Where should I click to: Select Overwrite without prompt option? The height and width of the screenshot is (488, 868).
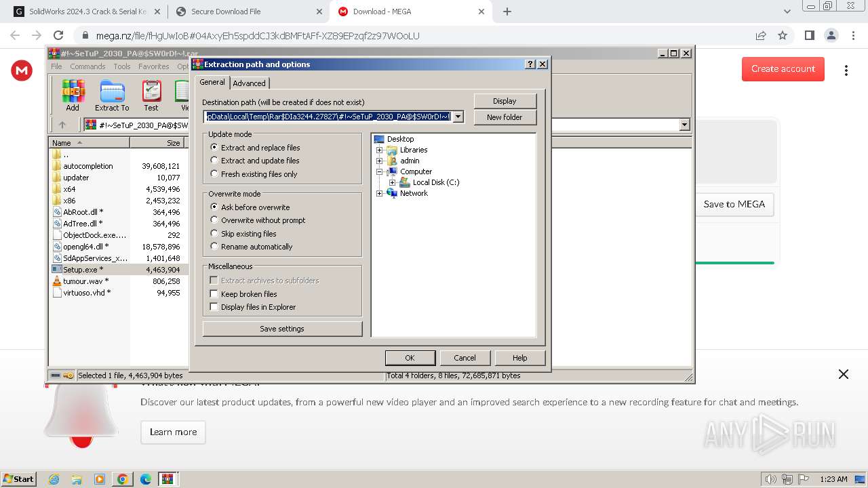214,220
